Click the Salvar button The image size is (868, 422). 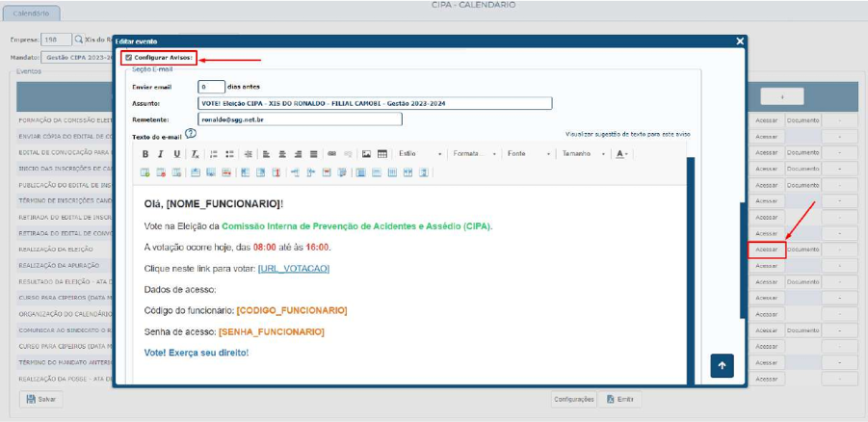pyautogui.click(x=41, y=399)
